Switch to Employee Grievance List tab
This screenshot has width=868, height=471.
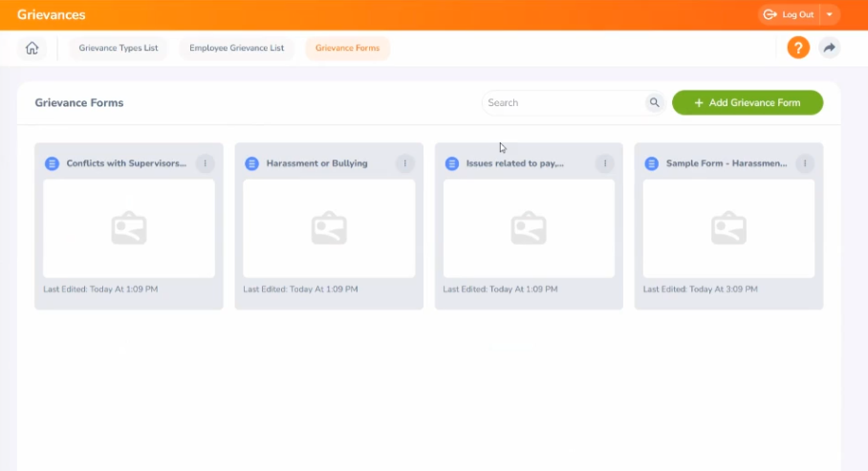tap(236, 48)
